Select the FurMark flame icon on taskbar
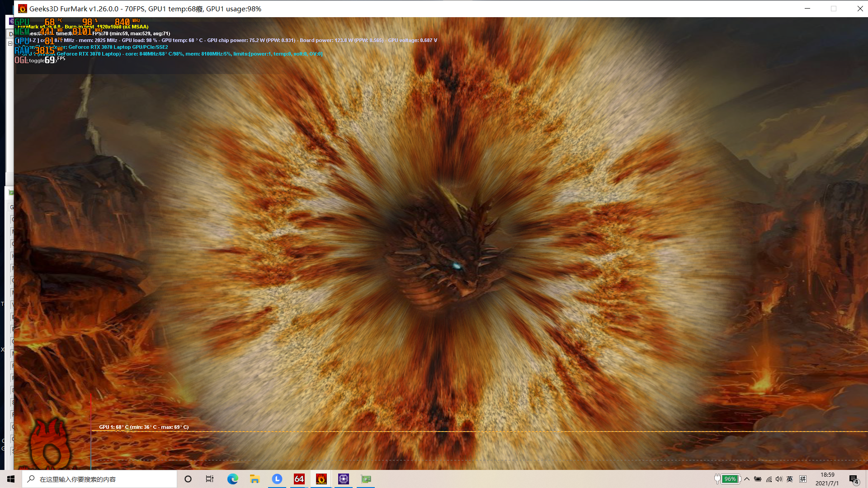The height and width of the screenshot is (488, 868). tap(321, 479)
